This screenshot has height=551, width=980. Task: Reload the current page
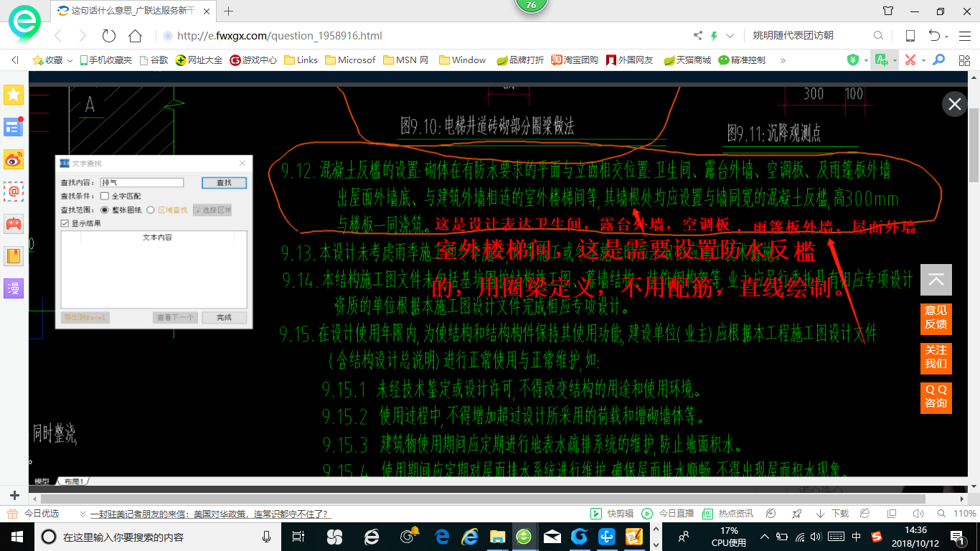click(x=109, y=36)
